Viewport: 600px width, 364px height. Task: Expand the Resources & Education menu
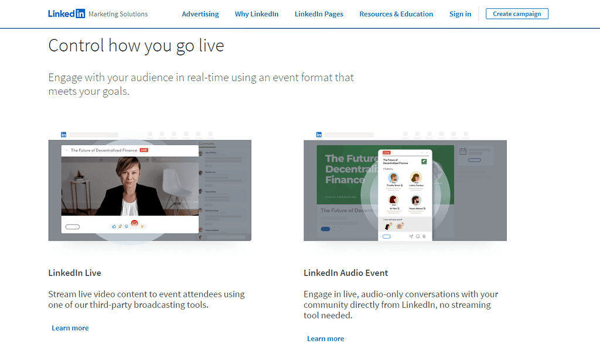pos(396,14)
